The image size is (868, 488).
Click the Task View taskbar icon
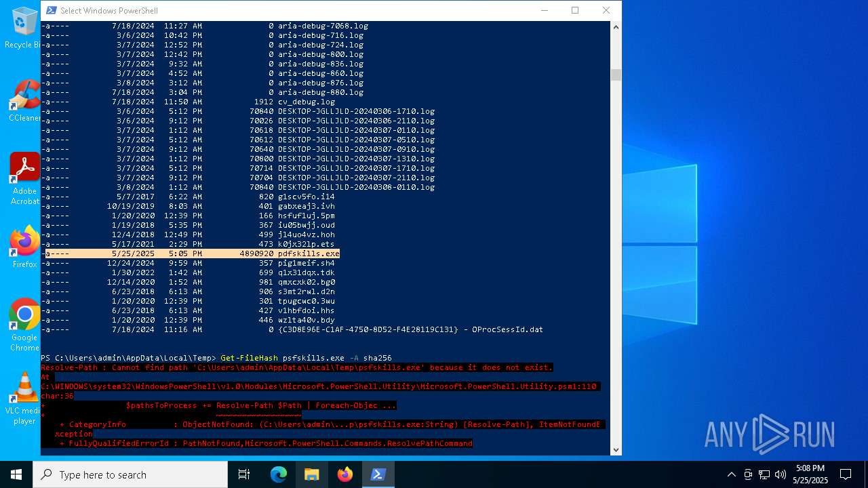244,474
